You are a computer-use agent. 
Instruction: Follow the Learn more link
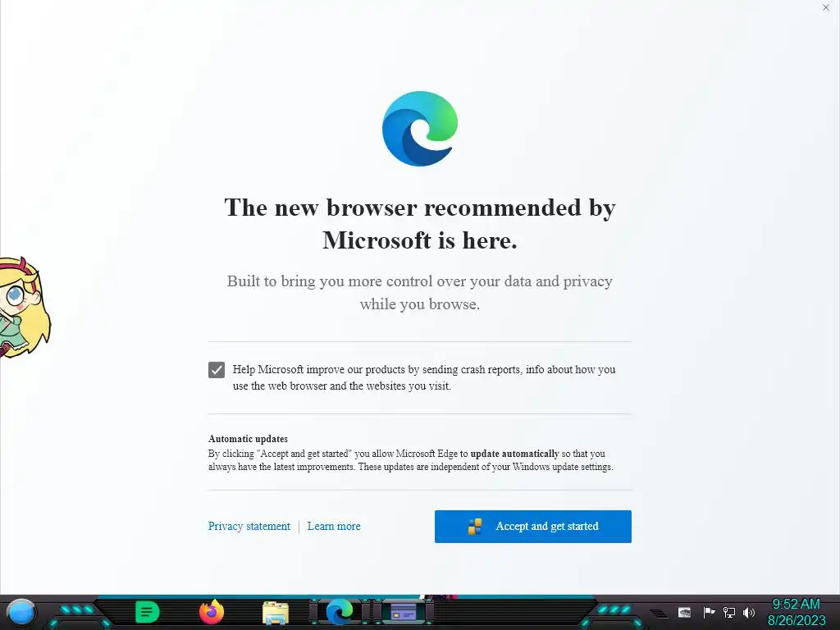coord(334,526)
